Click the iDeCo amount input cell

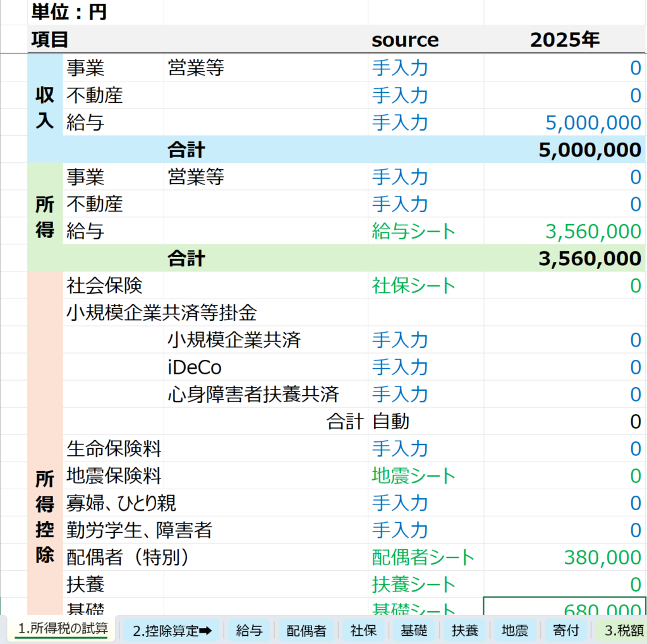pos(565,367)
